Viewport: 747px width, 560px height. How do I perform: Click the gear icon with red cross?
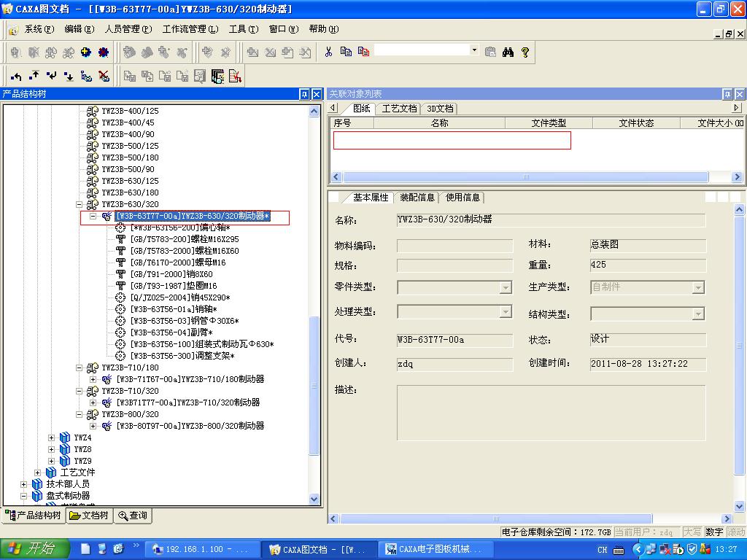coord(104,52)
